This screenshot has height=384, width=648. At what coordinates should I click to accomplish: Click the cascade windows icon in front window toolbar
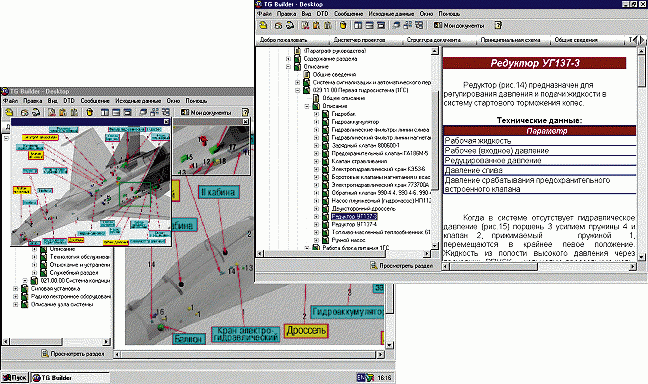coord(397,25)
